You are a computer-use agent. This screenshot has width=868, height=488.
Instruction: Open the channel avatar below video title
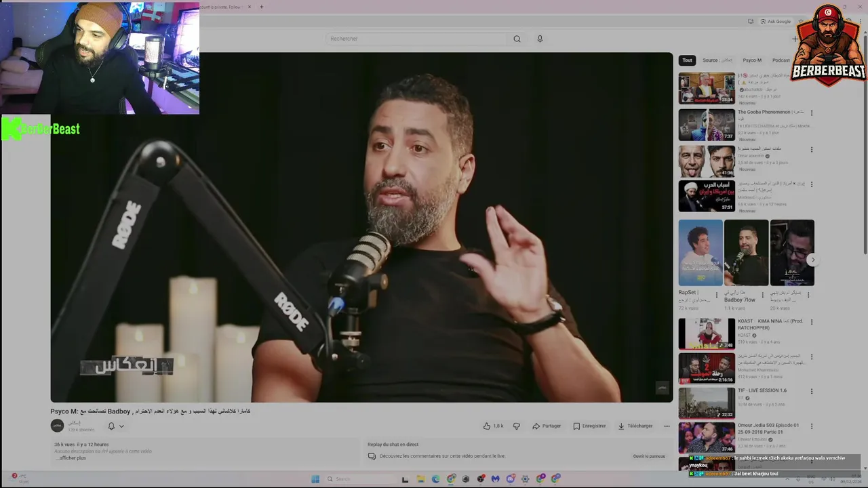[57, 426]
